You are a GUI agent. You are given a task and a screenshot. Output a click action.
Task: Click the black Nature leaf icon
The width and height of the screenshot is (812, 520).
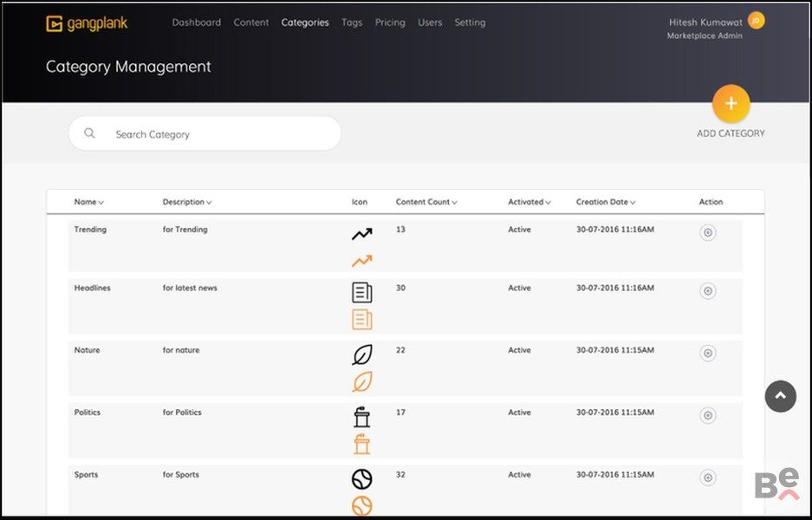point(361,354)
